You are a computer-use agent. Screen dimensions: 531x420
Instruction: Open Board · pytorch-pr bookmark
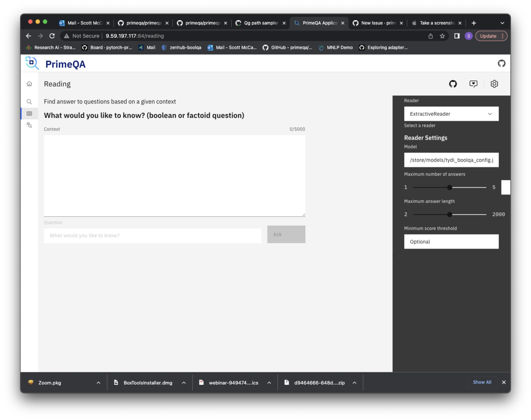point(107,47)
